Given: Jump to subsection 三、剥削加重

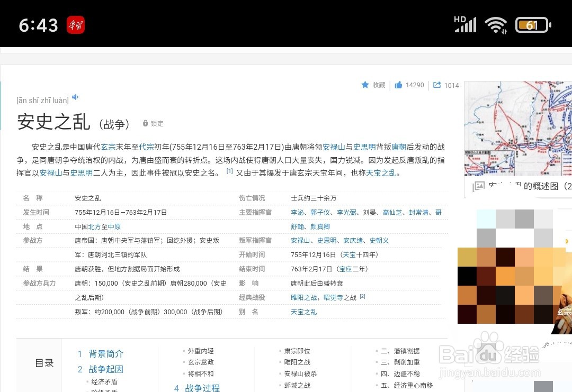Looking at the screenshot, I should (x=400, y=362).
